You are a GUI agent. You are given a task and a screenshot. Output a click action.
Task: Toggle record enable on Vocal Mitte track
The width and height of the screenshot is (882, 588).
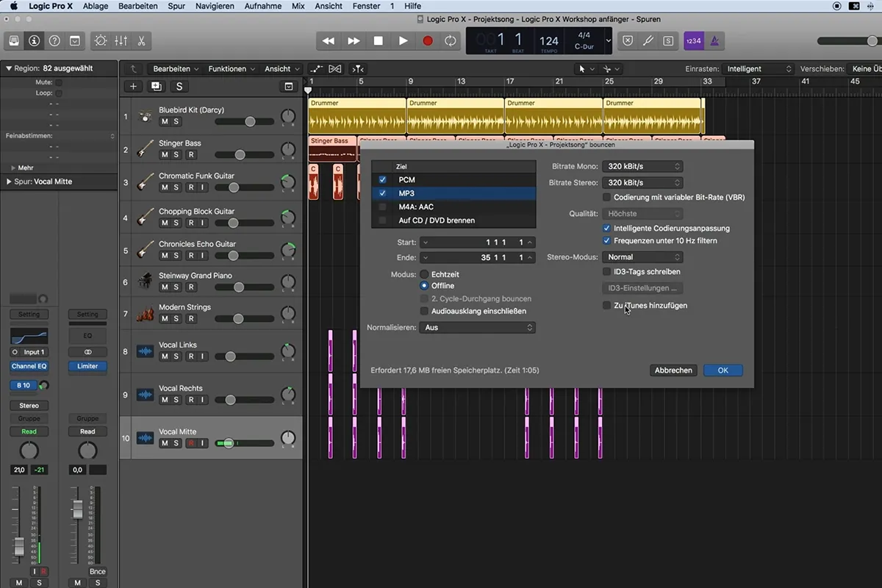tap(191, 443)
